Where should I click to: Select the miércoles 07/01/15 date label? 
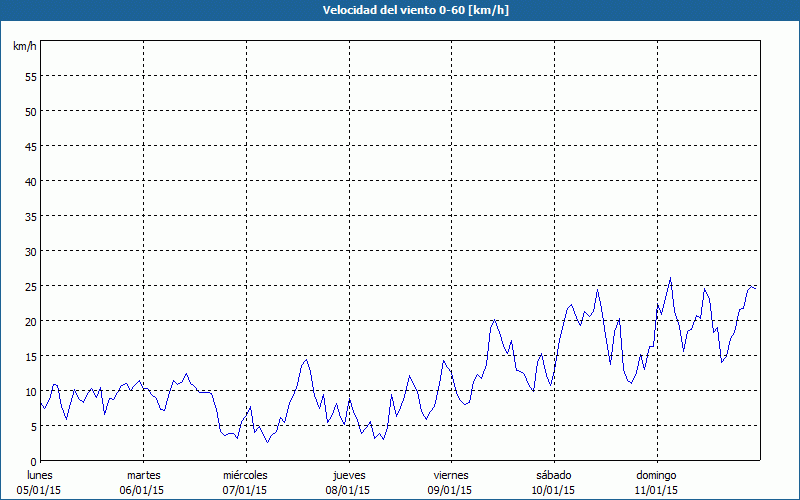[245, 482]
